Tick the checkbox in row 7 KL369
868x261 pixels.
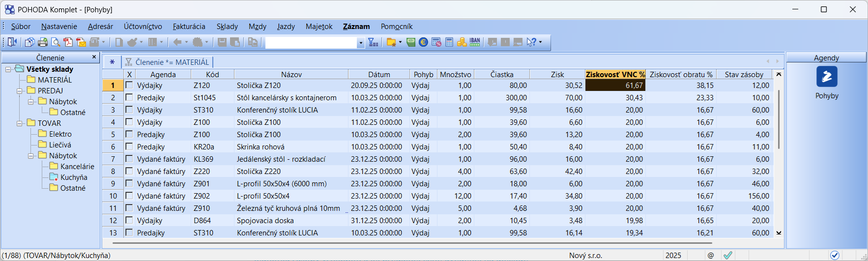[x=129, y=159]
